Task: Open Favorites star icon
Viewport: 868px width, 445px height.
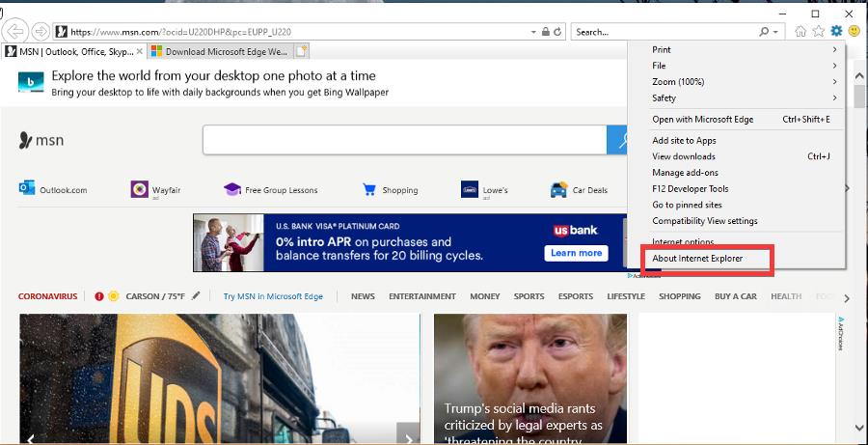Action: 818,32
